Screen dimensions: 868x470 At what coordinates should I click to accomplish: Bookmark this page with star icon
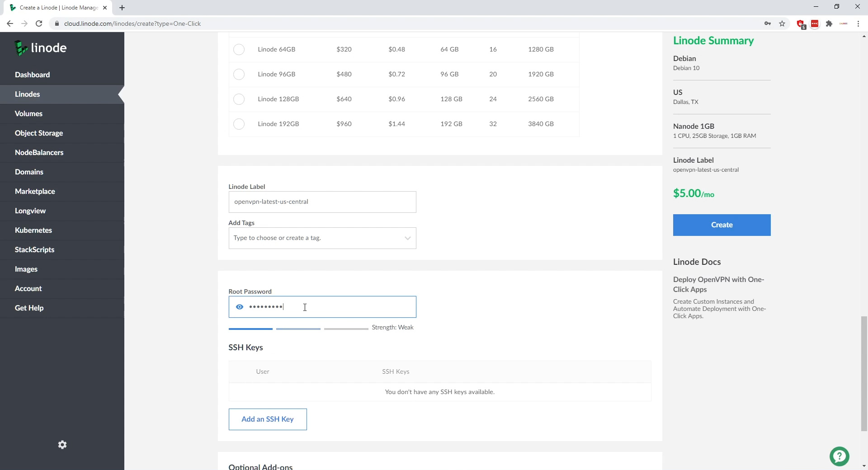coord(782,23)
